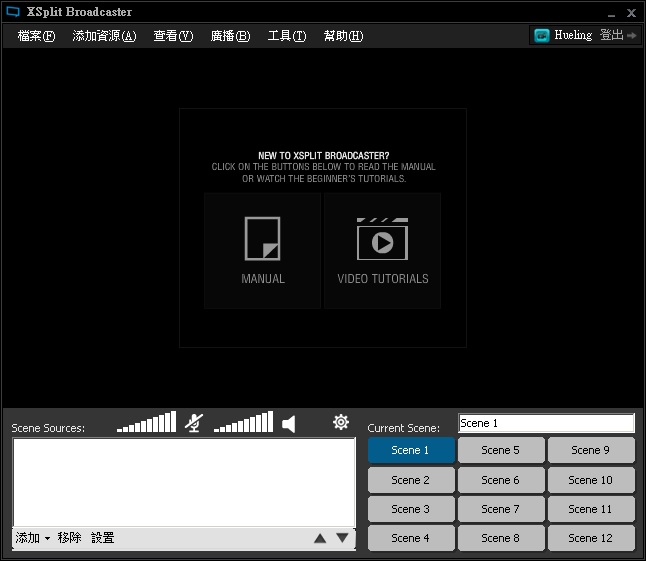646x561 pixels.
Task: Move source up with up arrow
Action: tap(320, 538)
